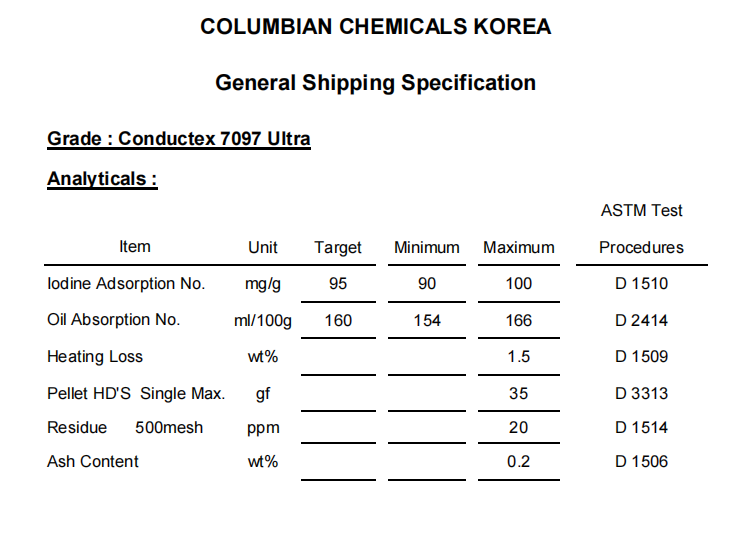
Task: Select the Oil Absorption maximum value 166
Action: point(519,320)
